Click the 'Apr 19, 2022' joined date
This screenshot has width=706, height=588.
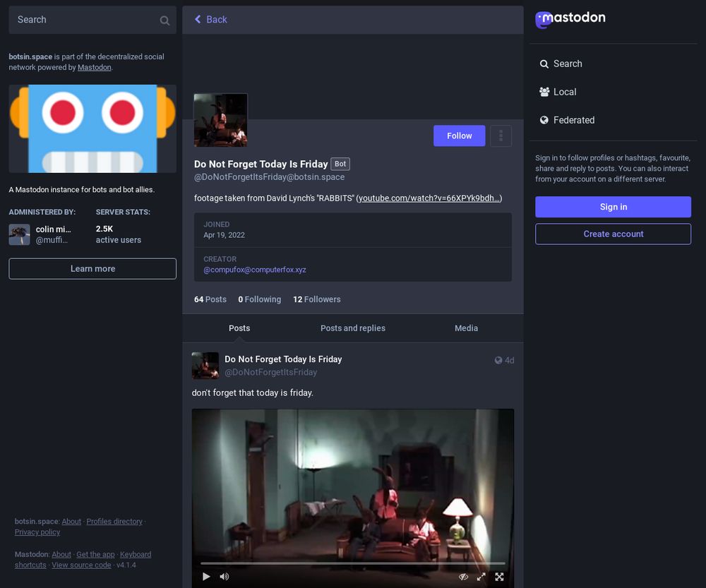click(225, 235)
